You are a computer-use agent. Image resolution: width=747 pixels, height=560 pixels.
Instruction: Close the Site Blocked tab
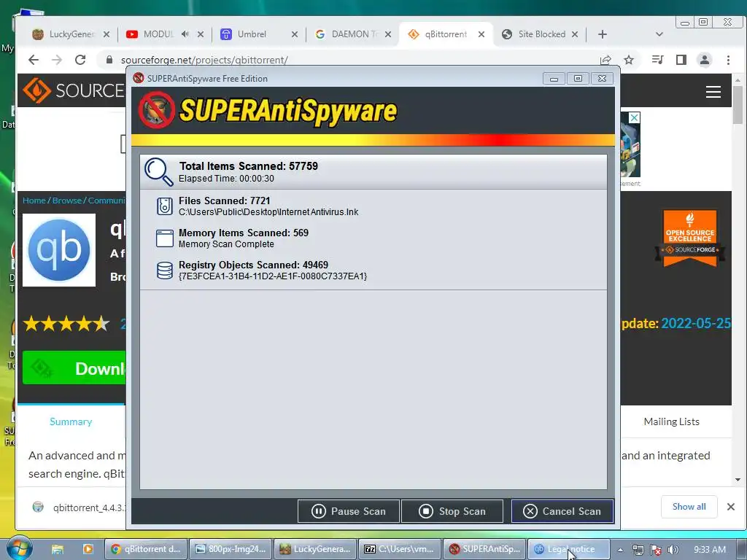pos(575,34)
